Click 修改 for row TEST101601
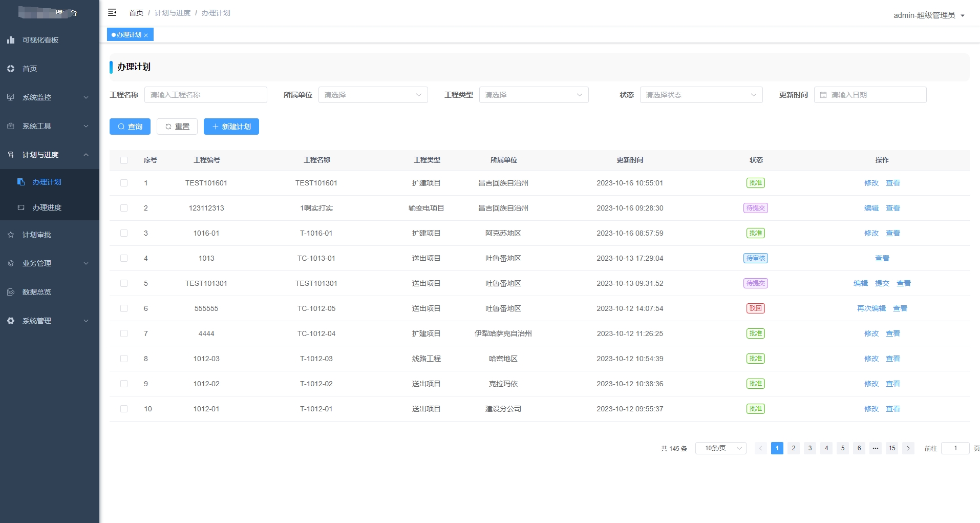The image size is (980, 523). click(x=871, y=183)
